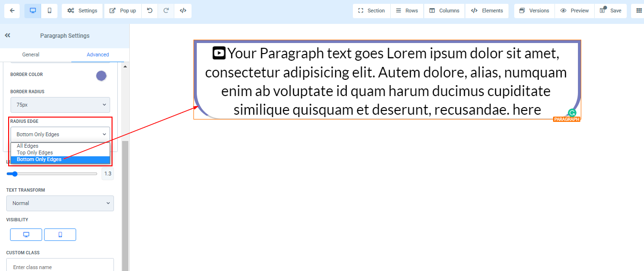Switch to mobile view icon
The height and width of the screenshot is (271, 644).
click(49, 11)
